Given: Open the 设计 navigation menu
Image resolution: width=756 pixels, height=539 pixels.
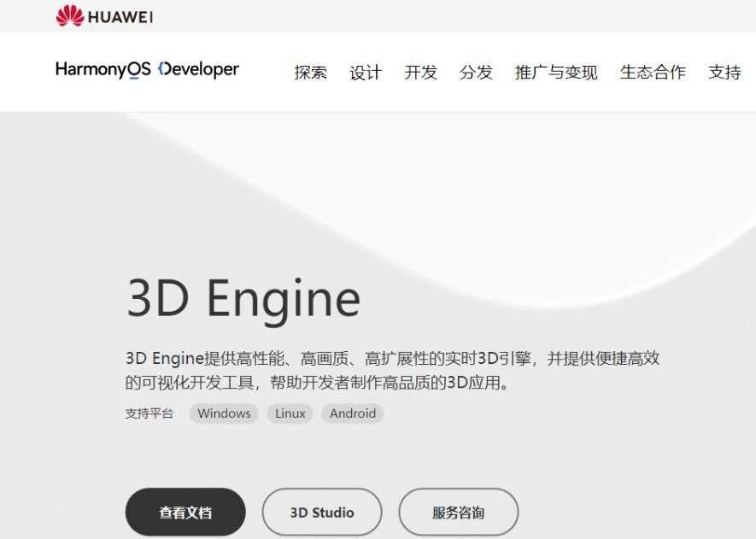Looking at the screenshot, I should pyautogui.click(x=366, y=73).
